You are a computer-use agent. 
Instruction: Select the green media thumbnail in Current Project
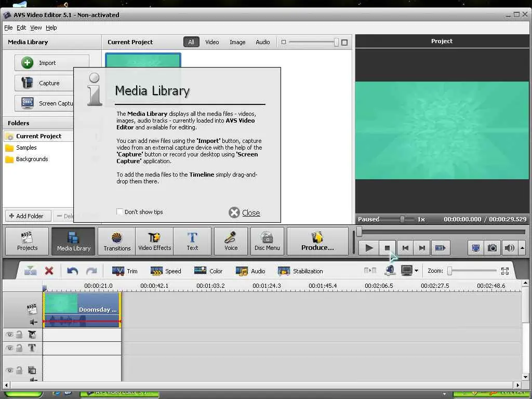tap(143, 60)
